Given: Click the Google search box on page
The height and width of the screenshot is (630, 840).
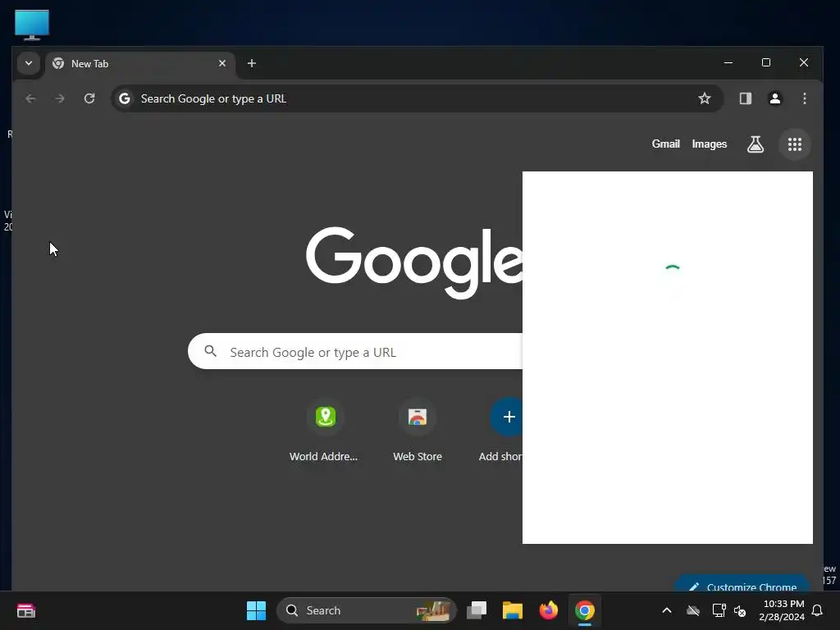Looking at the screenshot, I should pos(355,351).
